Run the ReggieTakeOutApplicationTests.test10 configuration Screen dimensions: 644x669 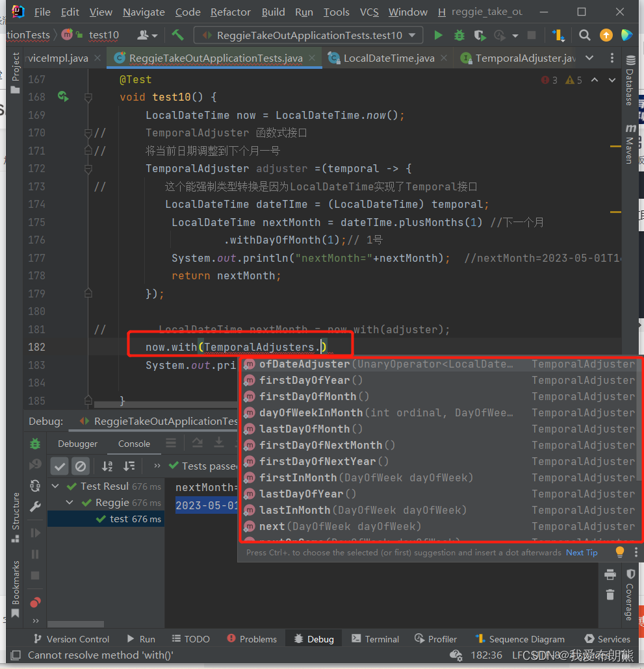pos(438,35)
